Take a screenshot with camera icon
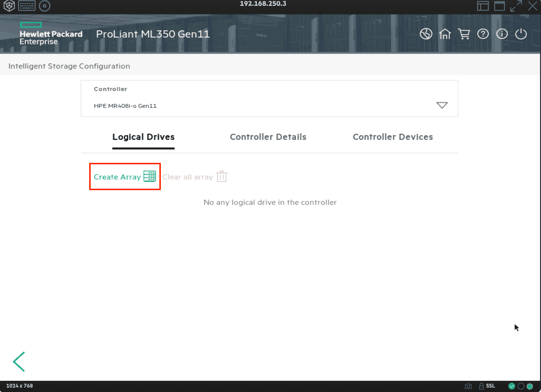The height and width of the screenshot is (392, 541). click(x=468, y=386)
